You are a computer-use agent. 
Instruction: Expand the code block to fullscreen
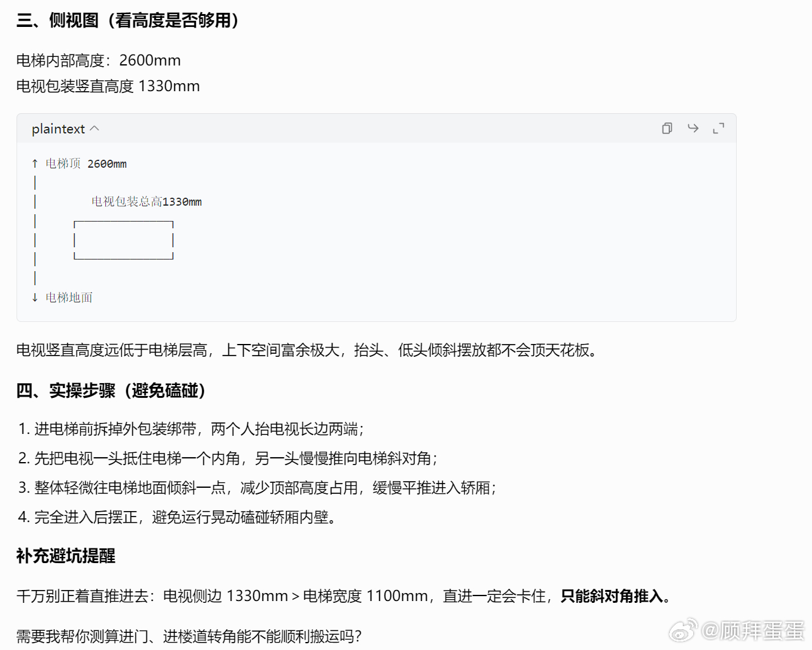(x=718, y=128)
